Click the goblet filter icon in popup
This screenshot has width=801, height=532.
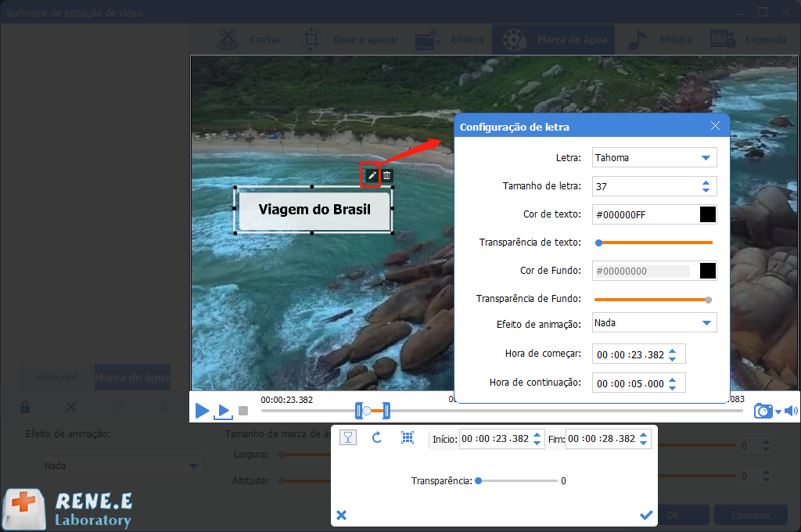348,438
